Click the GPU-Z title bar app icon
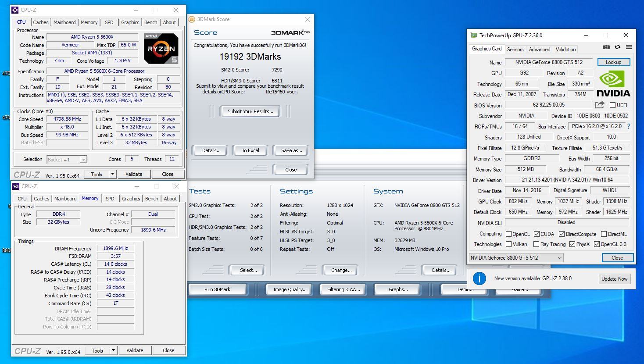This screenshot has width=644, height=364. [x=474, y=36]
